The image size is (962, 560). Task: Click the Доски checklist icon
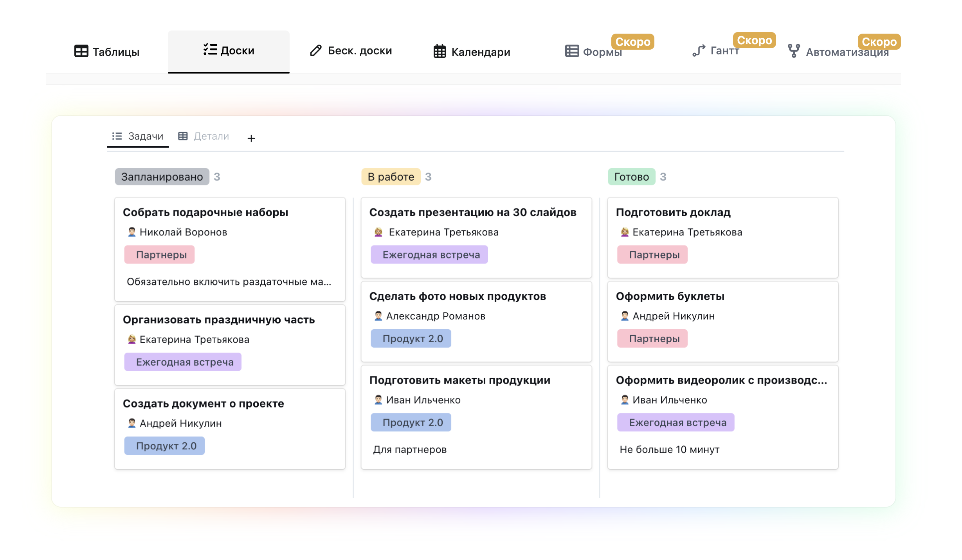click(210, 50)
